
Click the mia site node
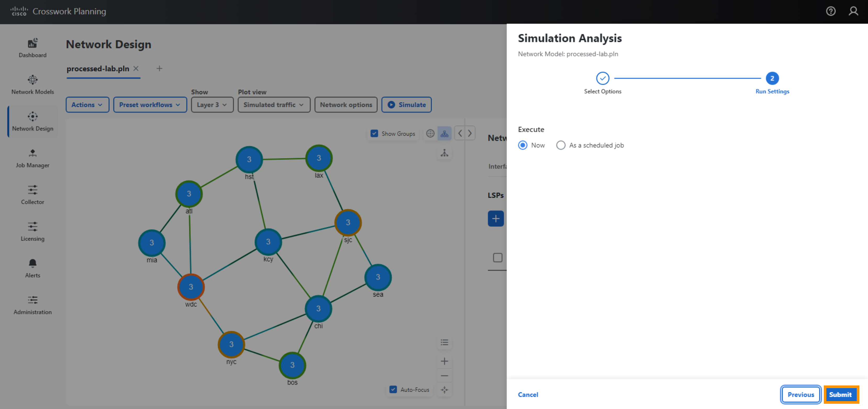click(152, 243)
